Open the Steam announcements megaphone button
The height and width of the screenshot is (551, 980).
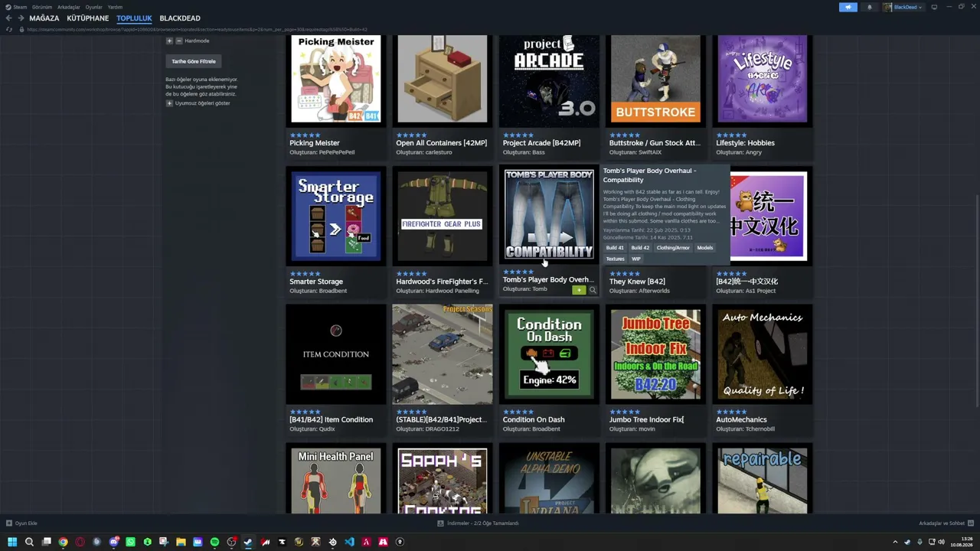click(848, 7)
